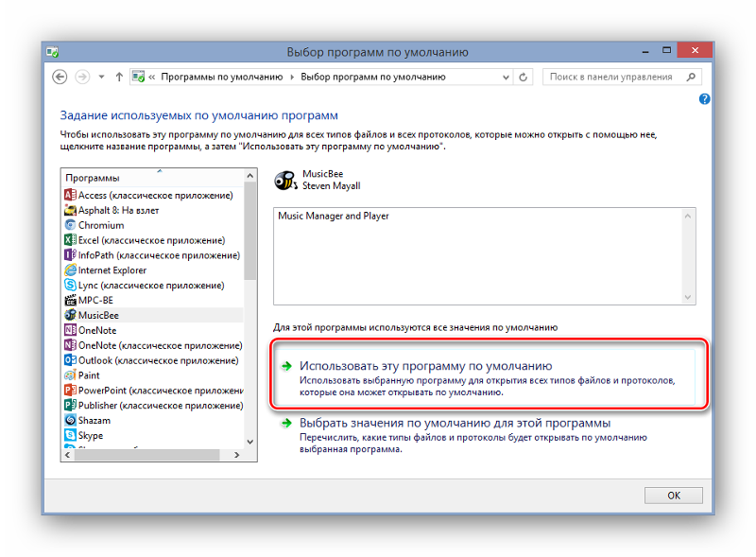The height and width of the screenshot is (557, 756).
Task: Click Использовать эту программу по умолчанию
Action: pos(488,378)
